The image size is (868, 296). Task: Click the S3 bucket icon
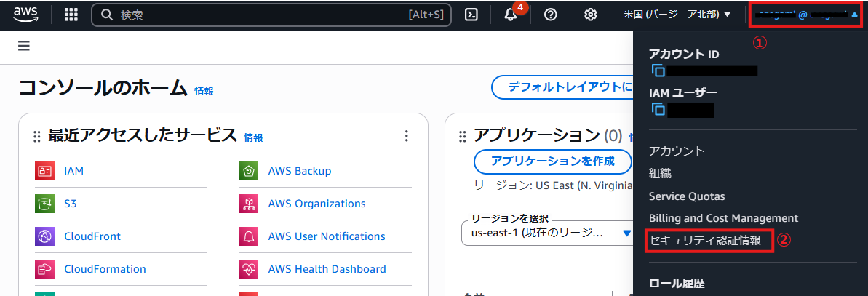(44, 204)
